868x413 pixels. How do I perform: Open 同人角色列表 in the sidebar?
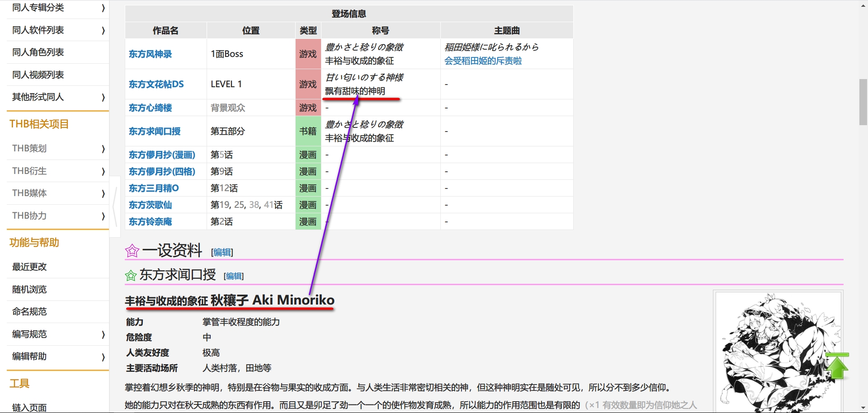tap(38, 52)
